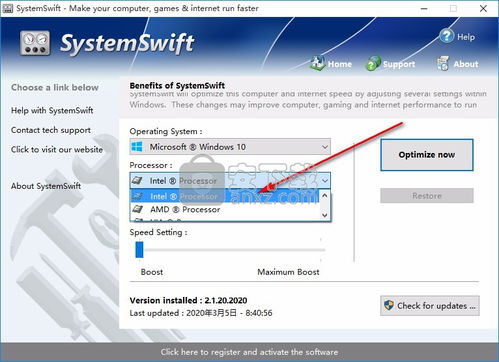Close the SystemSwift window
Image resolution: width=499 pixels, height=362 pixels.
click(483, 9)
